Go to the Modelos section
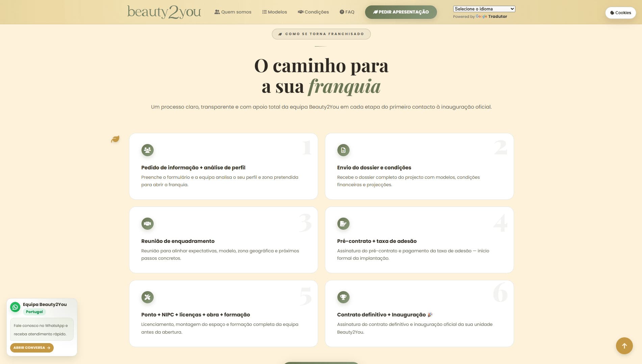 coord(275,12)
